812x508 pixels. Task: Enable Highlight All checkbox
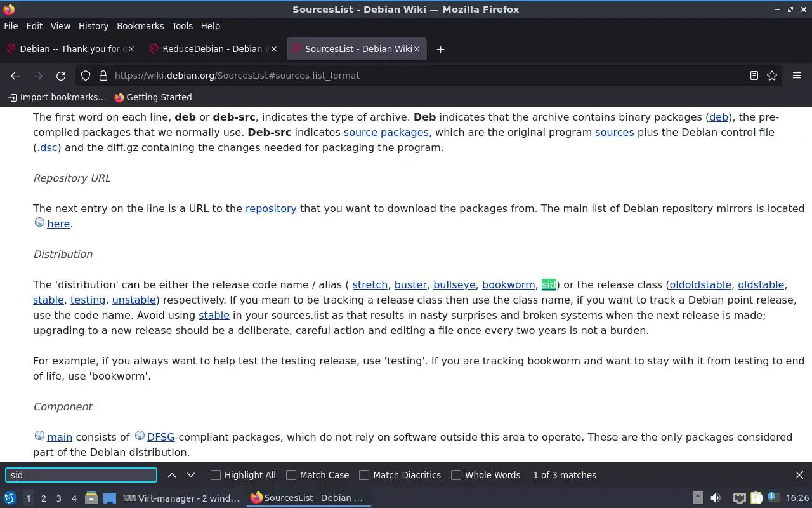click(x=216, y=475)
